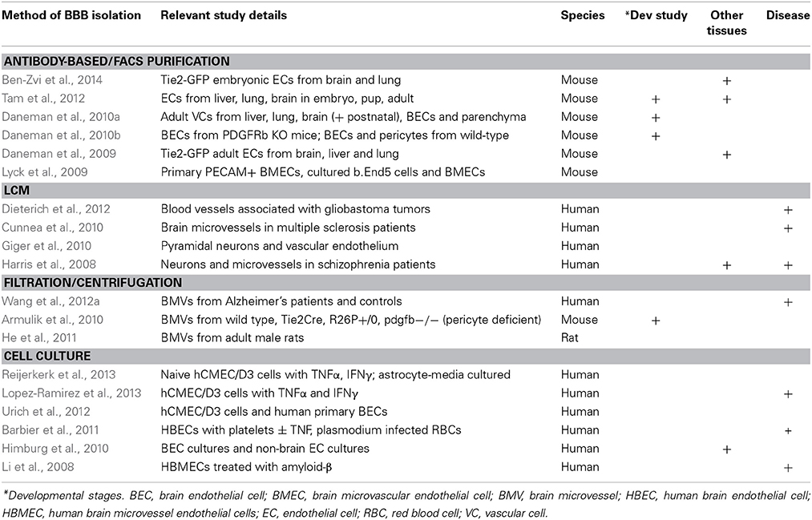This screenshot has height=520, width=812.
Task: Click the Cunnea et al., 2010 reference
Action: (x=52, y=228)
